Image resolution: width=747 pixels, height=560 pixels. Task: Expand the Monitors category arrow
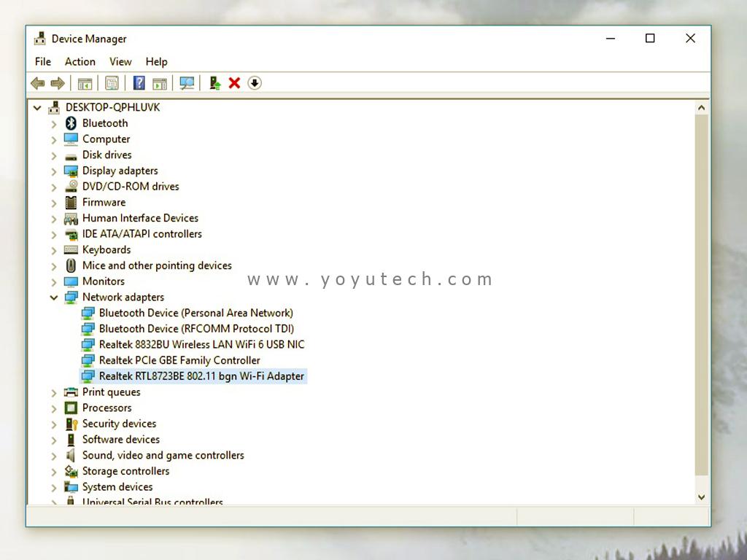[54, 282]
